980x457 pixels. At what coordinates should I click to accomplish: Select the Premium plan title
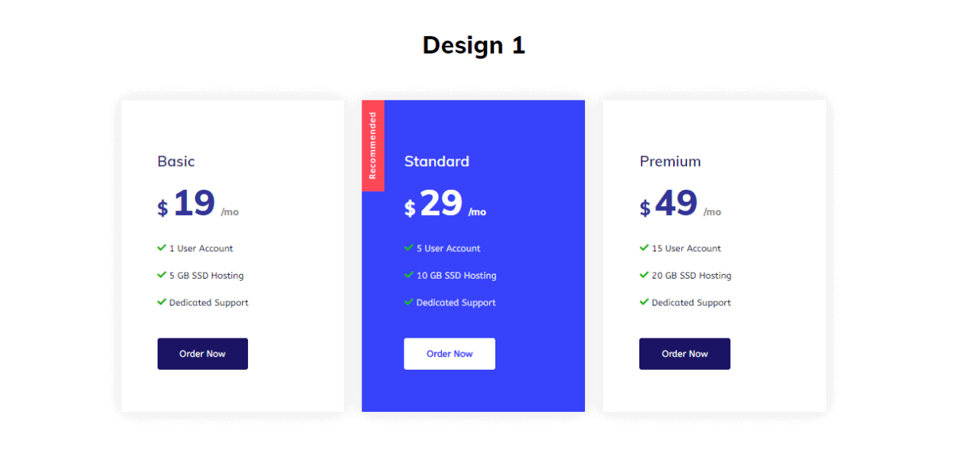(x=670, y=162)
